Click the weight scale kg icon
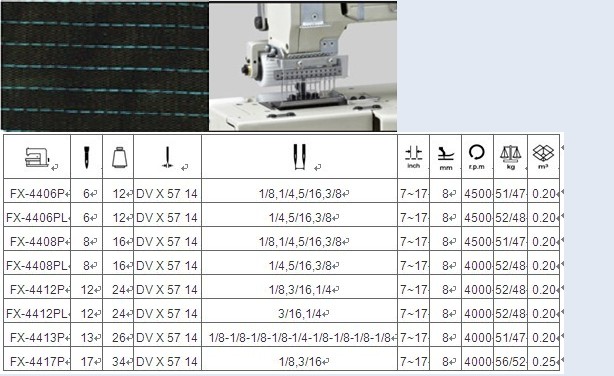The height and width of the screenshot is (376, 614). 511,157
